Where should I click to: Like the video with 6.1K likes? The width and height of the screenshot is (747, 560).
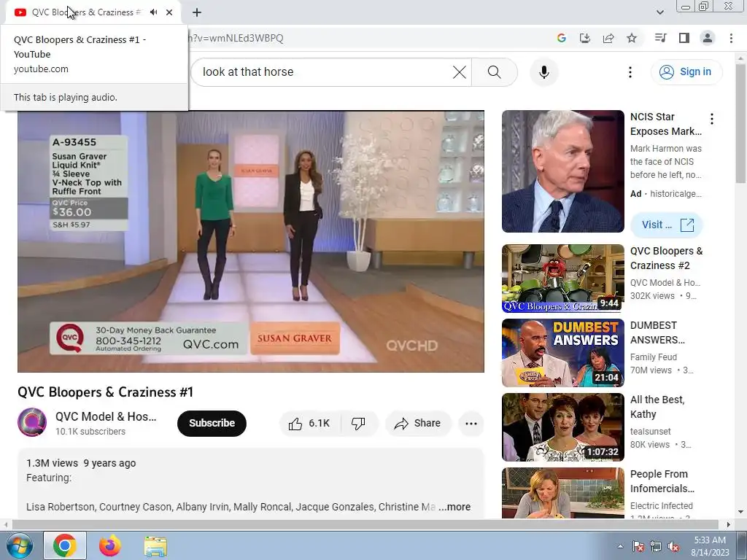click(x=310, y=424)
